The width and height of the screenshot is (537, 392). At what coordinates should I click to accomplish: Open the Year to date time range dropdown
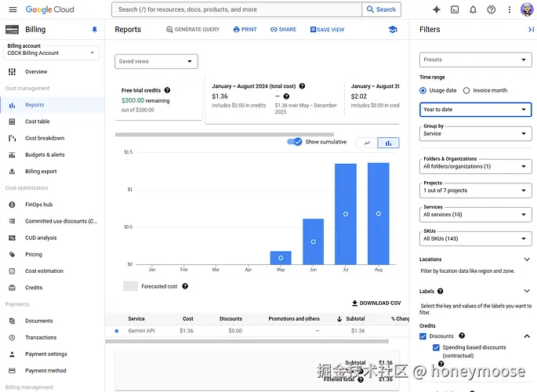475,110
